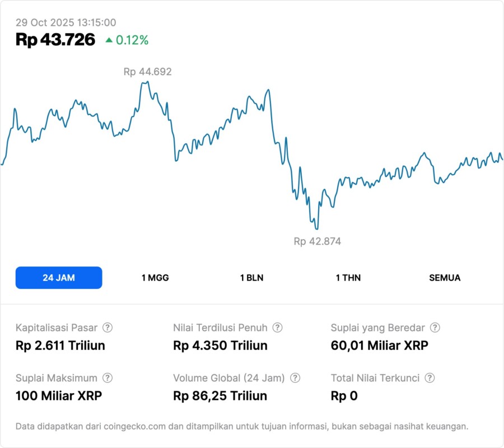Switch chart to 1 BLN range
This screenshot has height=448, width=504.
(251, 278)
